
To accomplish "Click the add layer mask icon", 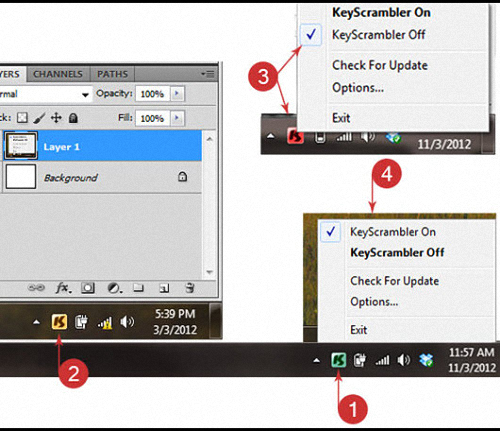I will point(88,288).
